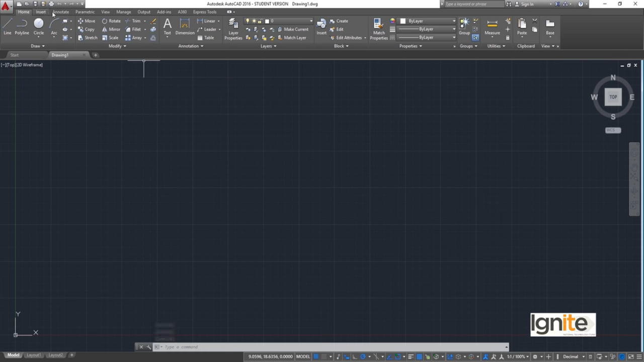The image size is (644, 362).
Task: Click the Scale tool
Action: pos(110,38)
